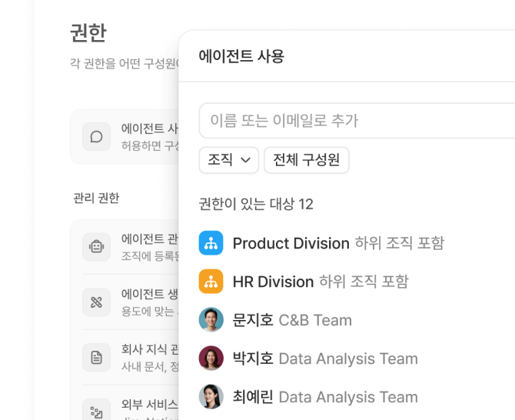515x420 pixels.
Task: Open the 조직 dropdown filter
Action: click(x=229, y=160)
